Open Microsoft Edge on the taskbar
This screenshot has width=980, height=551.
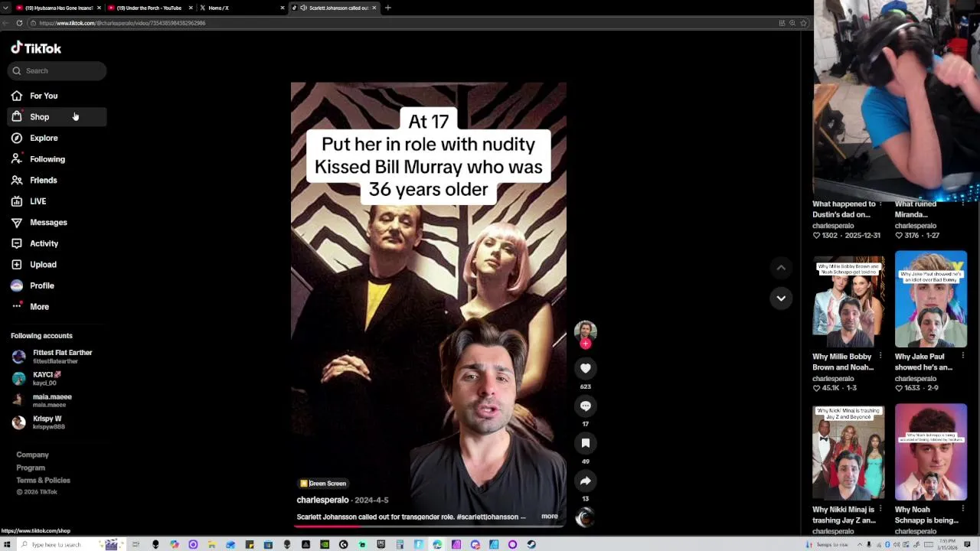(x=437, y=544)
